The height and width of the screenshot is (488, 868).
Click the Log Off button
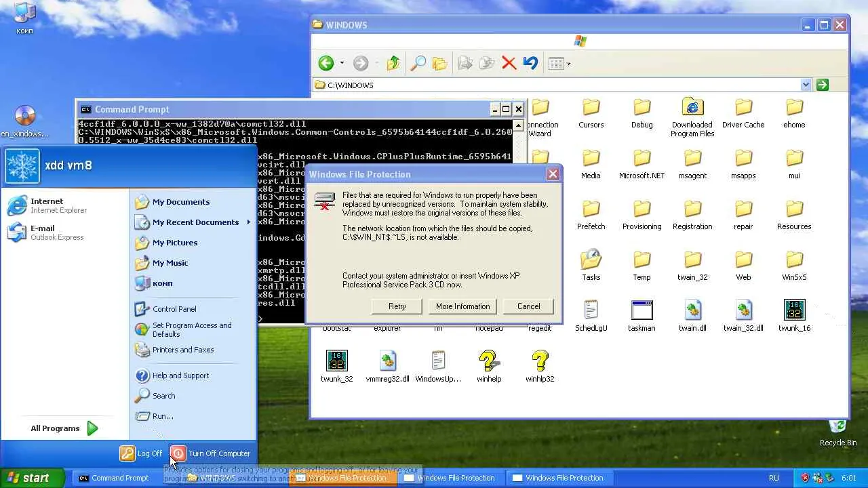142,453
